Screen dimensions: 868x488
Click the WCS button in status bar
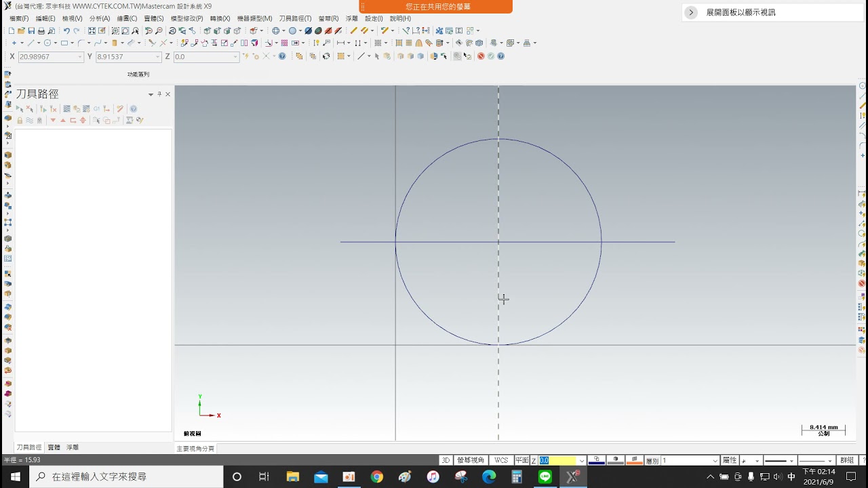point(501,460)
